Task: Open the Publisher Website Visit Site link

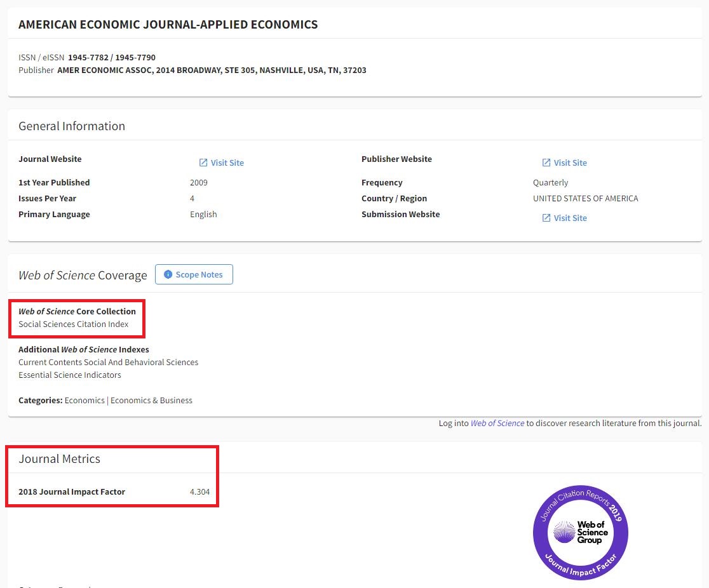Action: pos(570,163)
